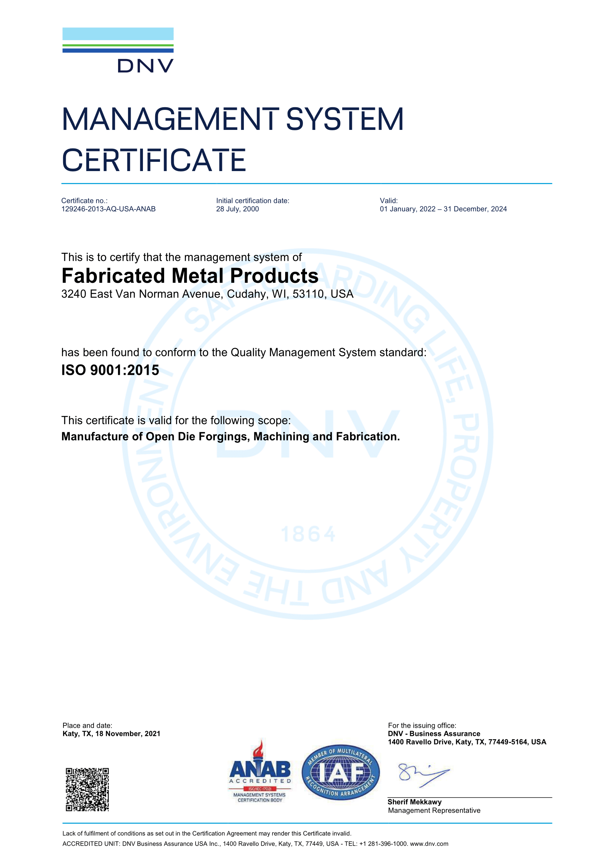Click the 'Certificate no.:' label
Screen dimensions: 614x868
point(84,201)
